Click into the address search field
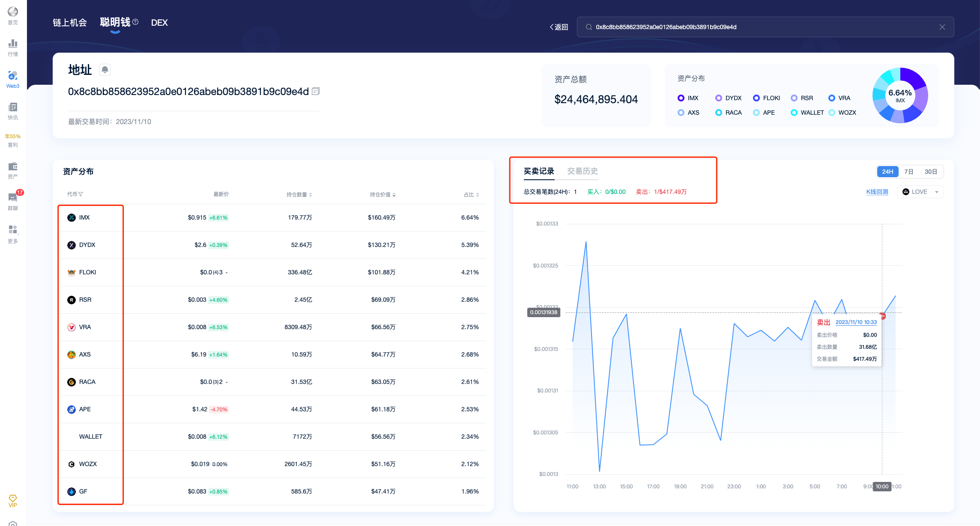 pos(765,27)
